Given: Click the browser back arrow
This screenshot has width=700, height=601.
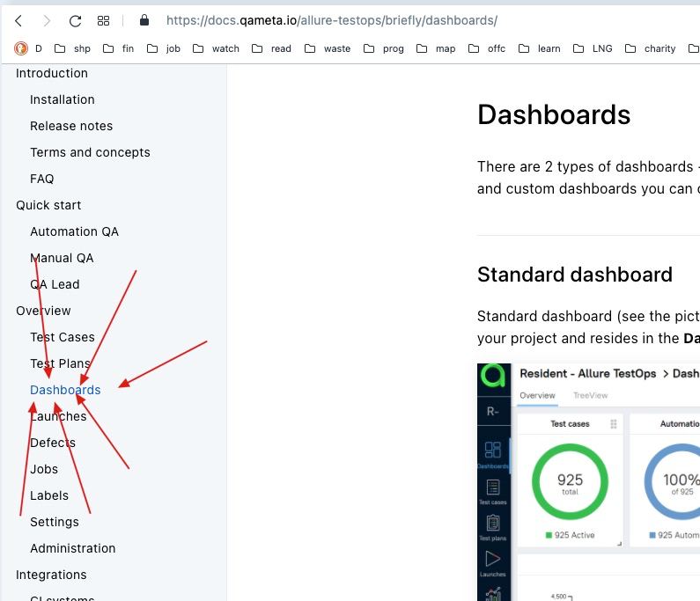Looking at the screenshot, I should point(18,20).
